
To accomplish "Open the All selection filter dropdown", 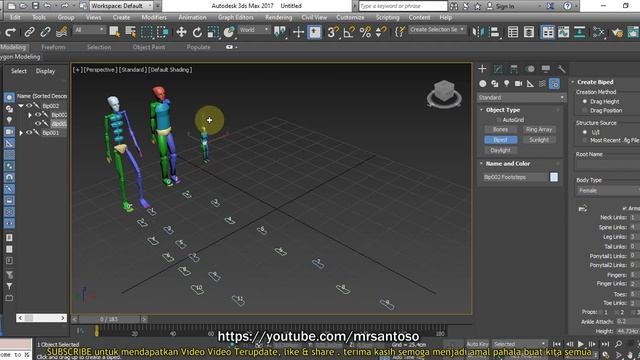I will tap(89, 30).
